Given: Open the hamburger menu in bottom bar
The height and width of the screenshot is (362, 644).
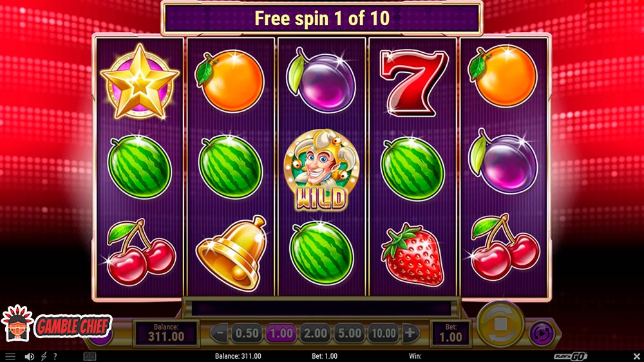Looking at the screenshot, I should tap(10, 356).
